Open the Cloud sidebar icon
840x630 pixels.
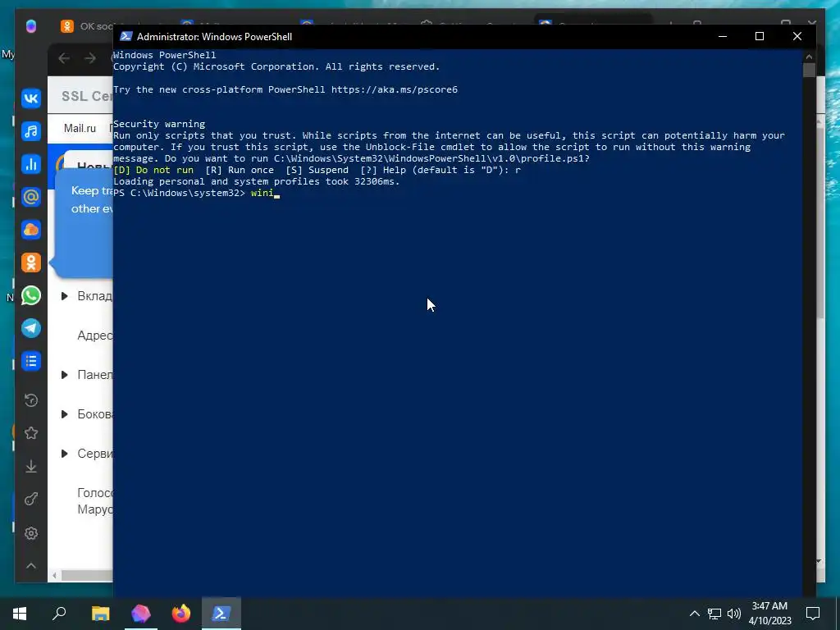(31, 230)
